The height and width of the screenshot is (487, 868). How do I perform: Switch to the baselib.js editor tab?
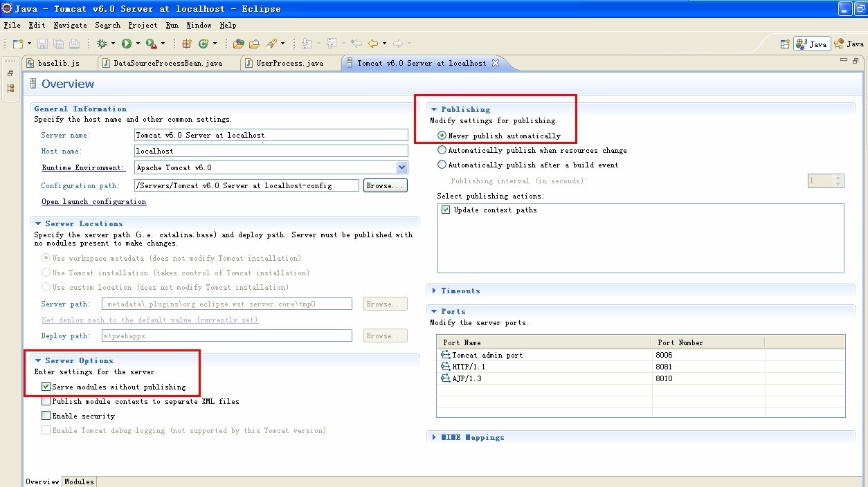click(58, 63)
